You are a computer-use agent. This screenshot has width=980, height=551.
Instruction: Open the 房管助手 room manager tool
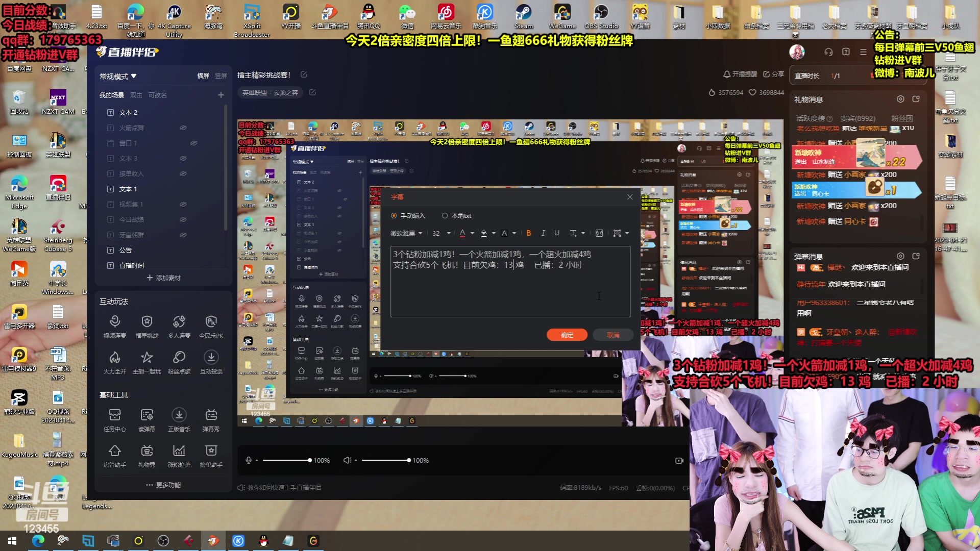point(115,456)
